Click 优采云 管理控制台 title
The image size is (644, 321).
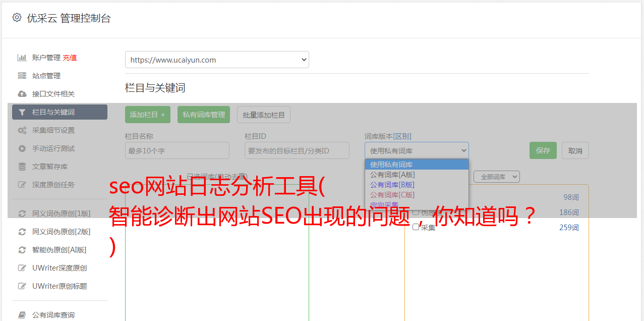[69, 18]
